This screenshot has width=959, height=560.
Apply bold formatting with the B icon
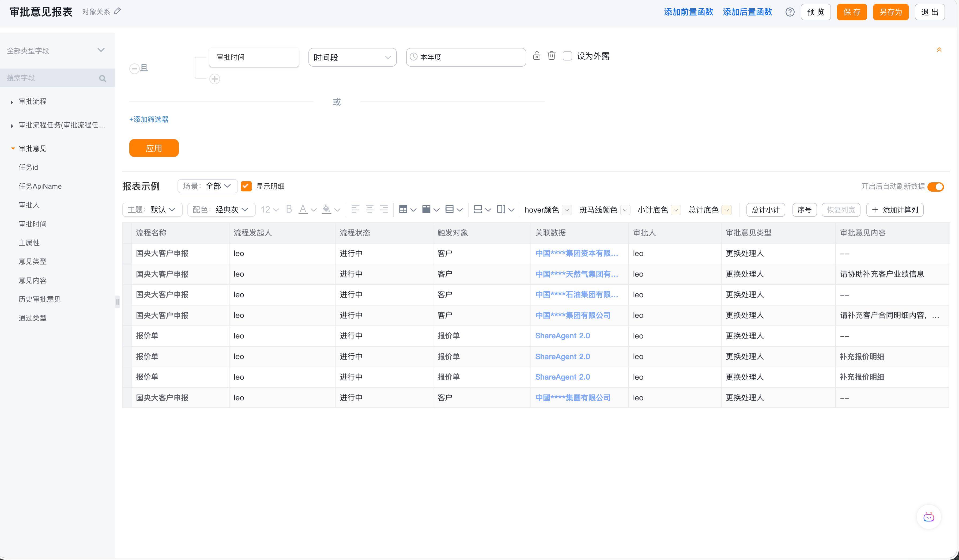tap(289, 209)
